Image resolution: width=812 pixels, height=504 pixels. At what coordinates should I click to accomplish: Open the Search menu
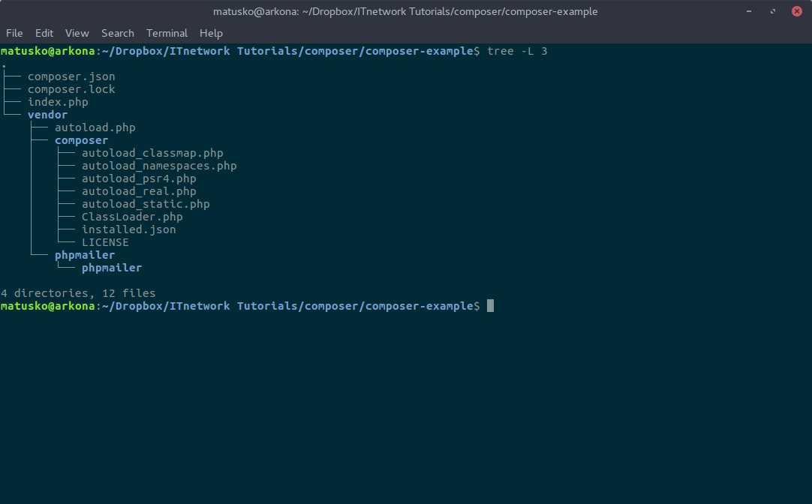tap(117, 33)
